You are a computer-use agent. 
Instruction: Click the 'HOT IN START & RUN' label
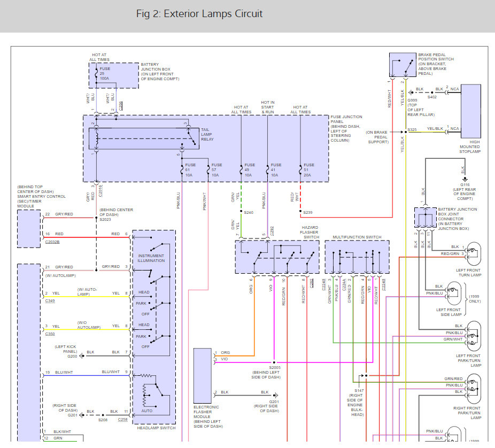[x=268, y=107]
